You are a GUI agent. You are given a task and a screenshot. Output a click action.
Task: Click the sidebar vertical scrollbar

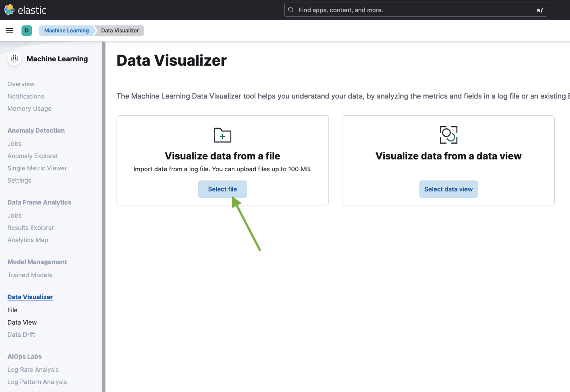[x=103, y=216]
